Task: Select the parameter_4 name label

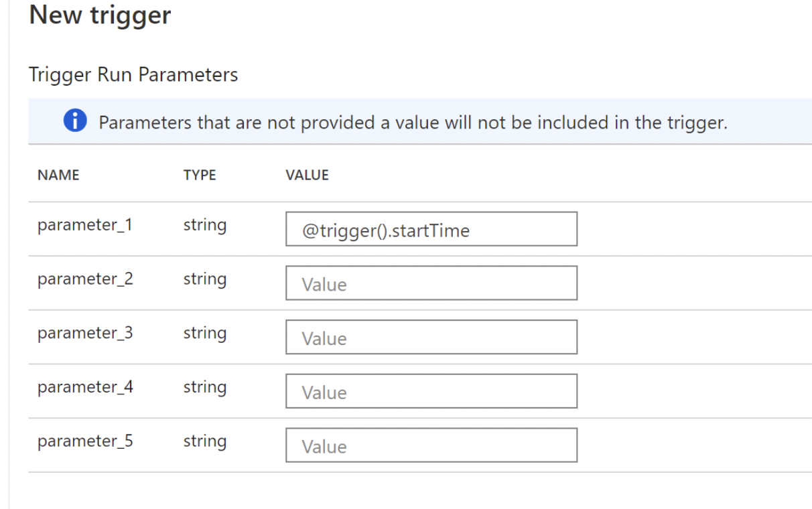Action: coord(85,387)
